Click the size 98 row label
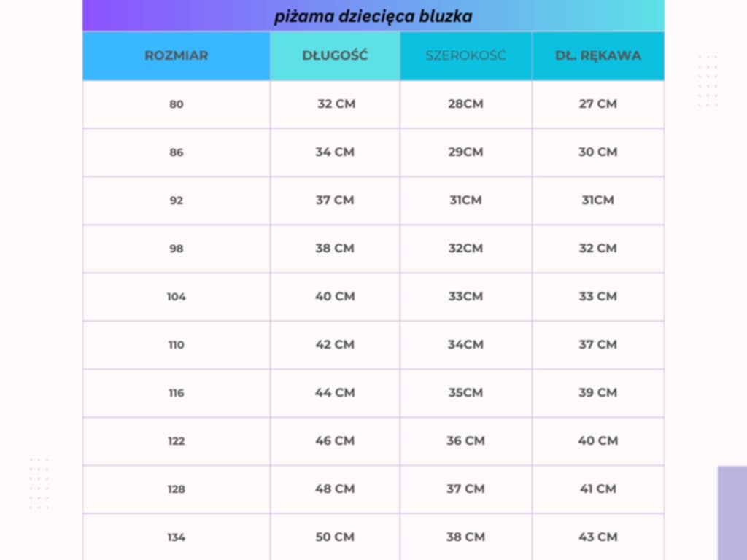Viewport: 747px width, 560px height. [176, 249]
